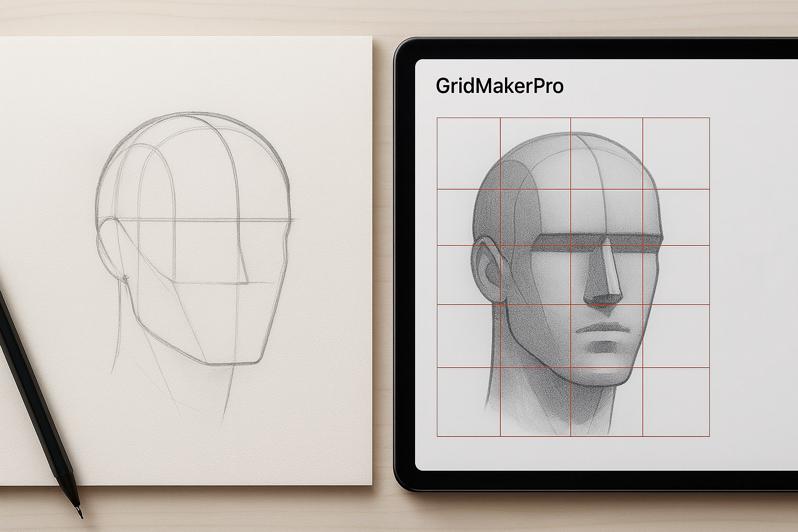Select the top-left grid cell
This screenshot has height=532, width=798.
click(x=469, y=154)
